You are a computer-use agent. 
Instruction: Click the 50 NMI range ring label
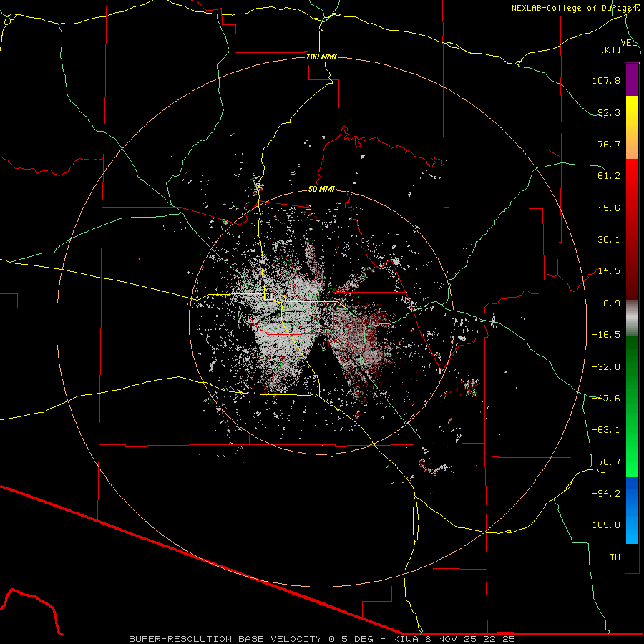[321, 190]
